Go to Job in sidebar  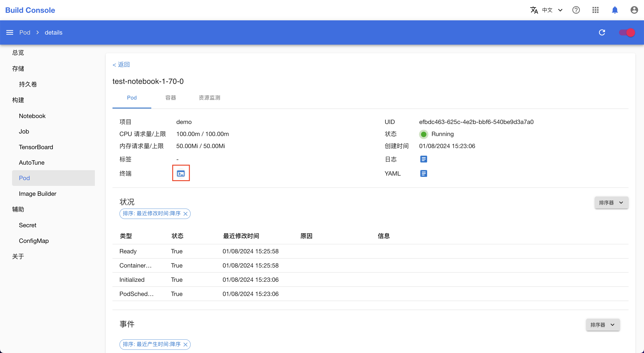tap(24, 132)
